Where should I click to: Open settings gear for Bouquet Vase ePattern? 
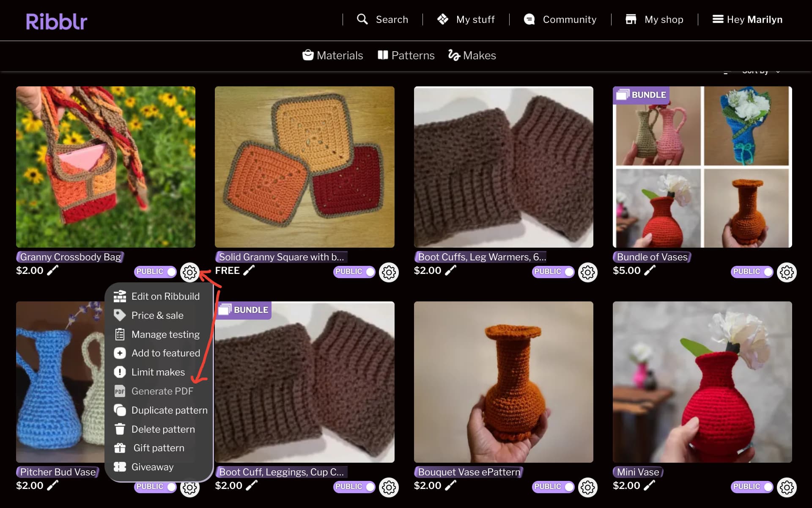(587, 487)
